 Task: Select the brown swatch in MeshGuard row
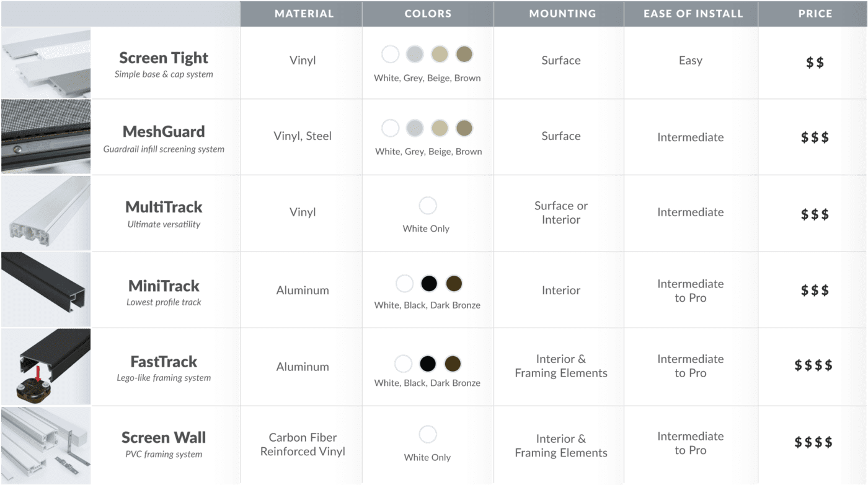click(x=464, y=128)
